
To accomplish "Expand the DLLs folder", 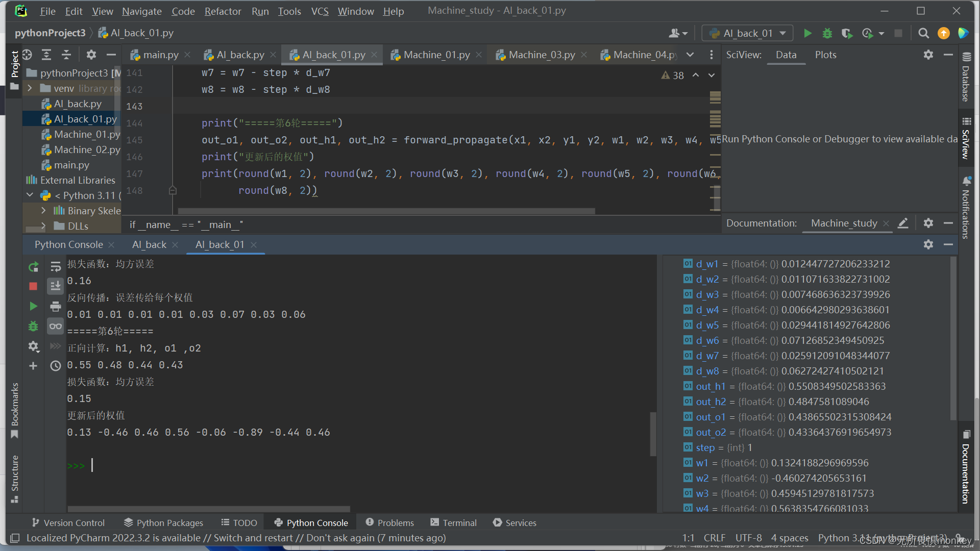I will coord(43,226).
